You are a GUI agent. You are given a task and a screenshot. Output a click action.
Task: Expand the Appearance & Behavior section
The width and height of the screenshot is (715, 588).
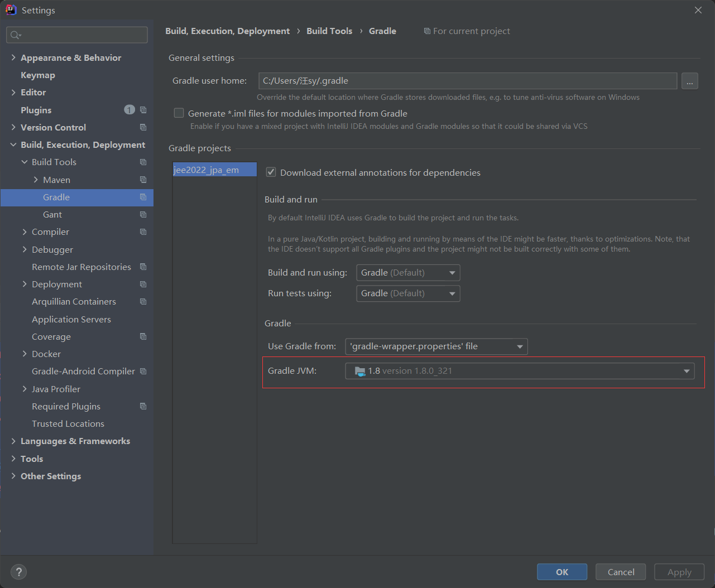[x=13, y=57]
